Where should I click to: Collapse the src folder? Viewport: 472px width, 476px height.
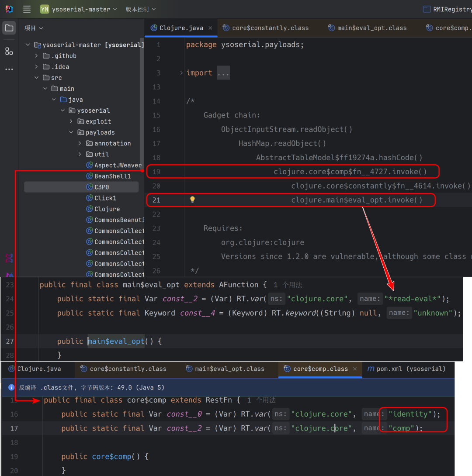click(x=36, y=78)
